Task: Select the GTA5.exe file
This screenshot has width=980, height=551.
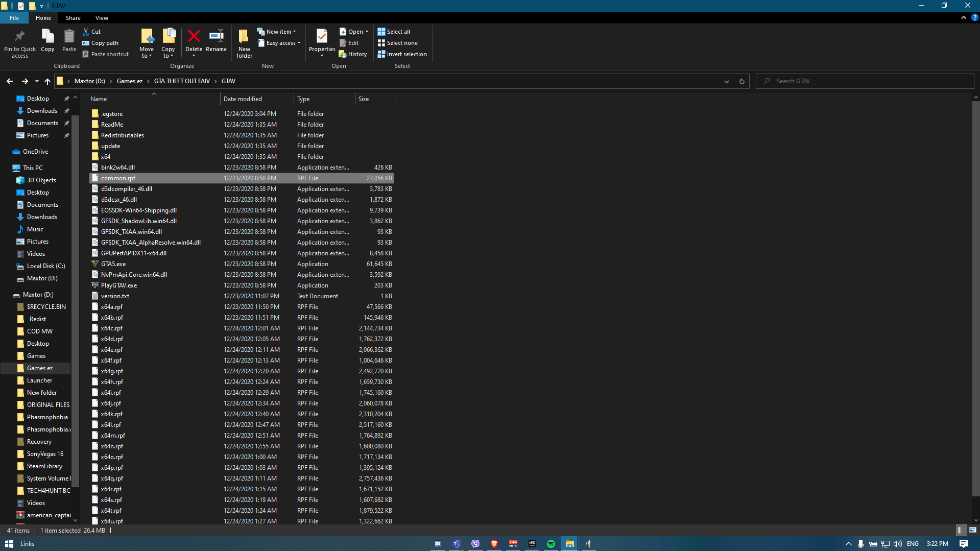Action: (x=242, y=264)
